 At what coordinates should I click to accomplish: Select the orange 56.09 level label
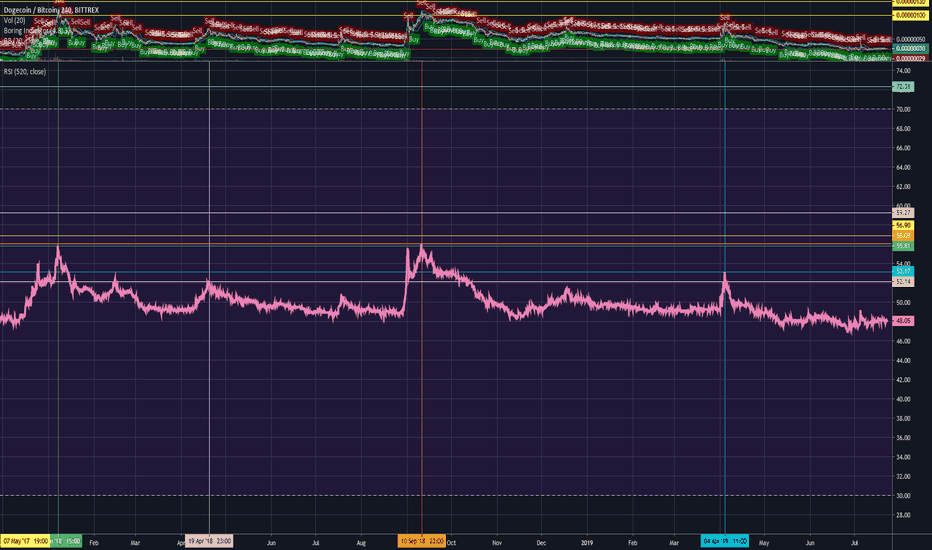[903, 236]
